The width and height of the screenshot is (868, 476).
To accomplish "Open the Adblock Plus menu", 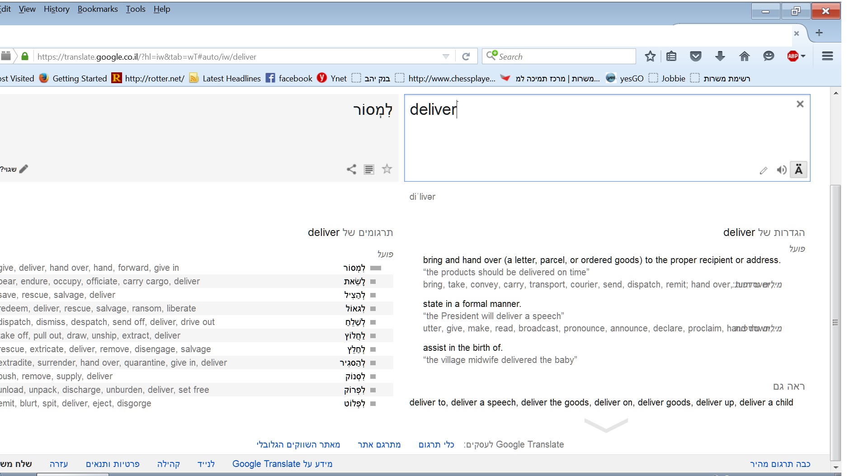I will pos(796,57).
